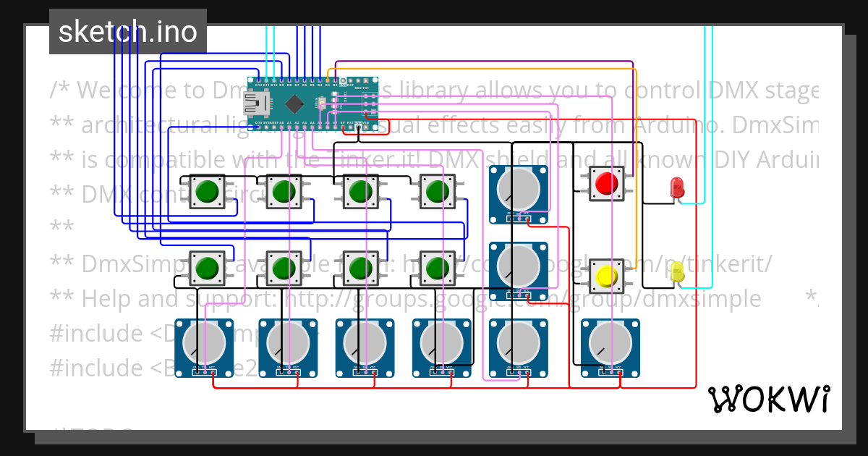Select the second potentiometer in the bottom row
Image resolution: width=868 pixels, height=456 pixels.
point(287,347)
